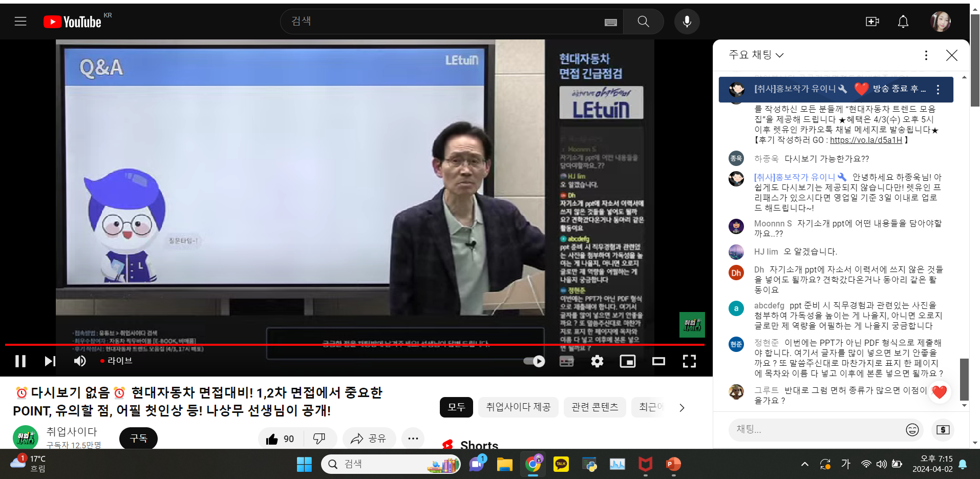Toggle the autoplay switch

coord(534,361)
